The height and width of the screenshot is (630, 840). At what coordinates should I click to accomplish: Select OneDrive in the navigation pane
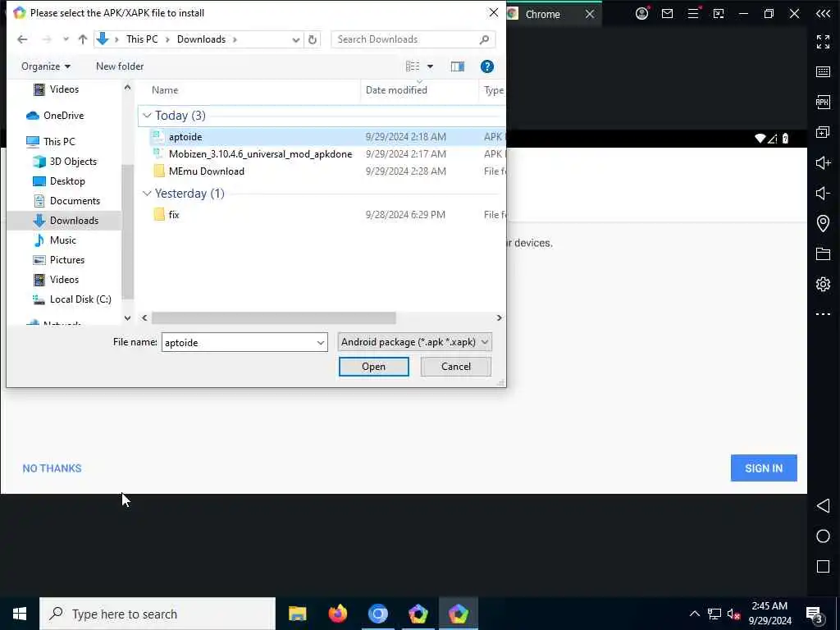coord(63,115)
